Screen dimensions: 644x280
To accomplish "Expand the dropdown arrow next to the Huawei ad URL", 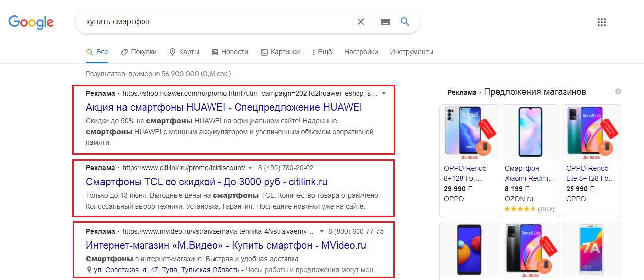I will (x=383, y=93).
